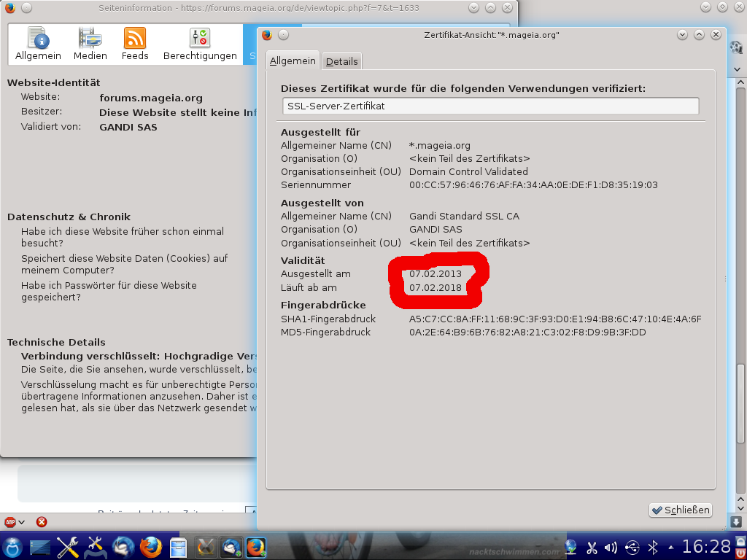Viewport: 747px width, 560px height.
Task: Open the USB device notifier tray icon
Action: [632, 548]
